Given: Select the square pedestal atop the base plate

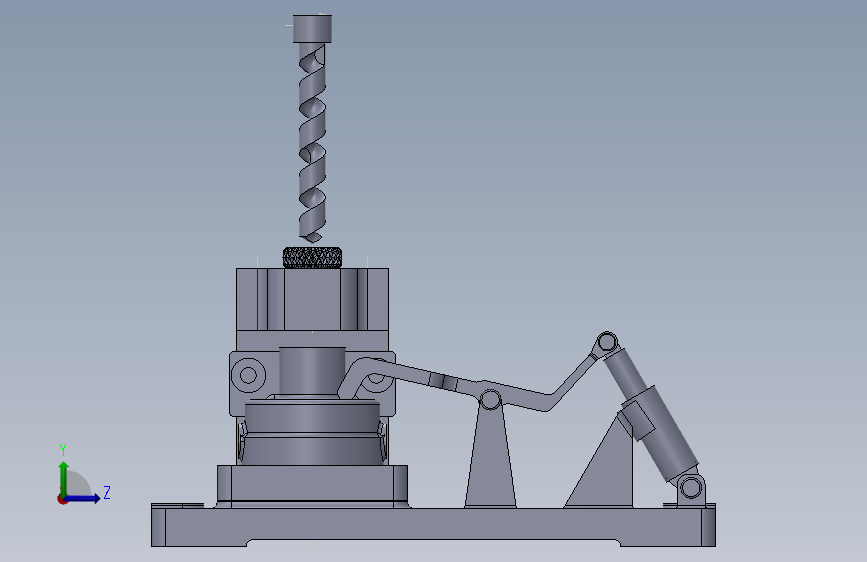Looking at the screenshot, I should pyautogui.click(x=312, y=485).
